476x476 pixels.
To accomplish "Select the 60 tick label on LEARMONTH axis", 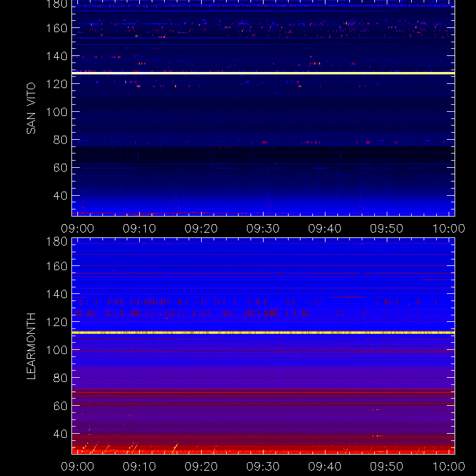I will [x=60, y=406].
